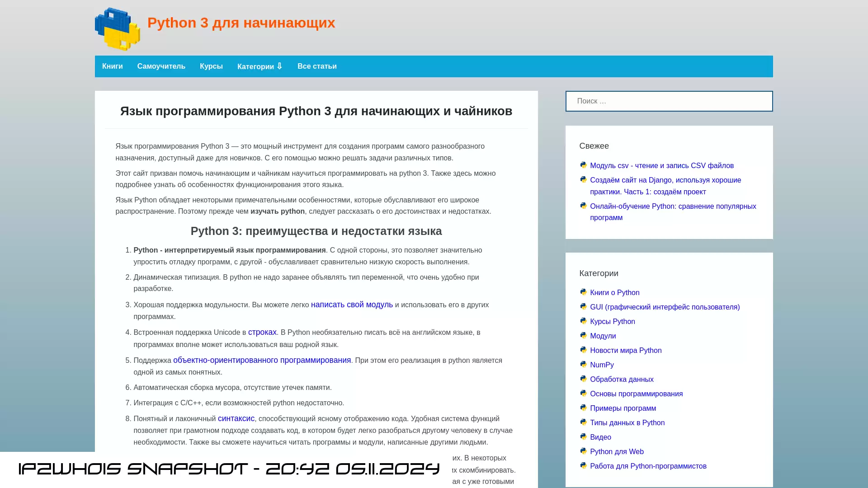Click the Python bullet icon beside 'Работа для Python-программистов'
Screen dimensions: 868x488
583,465
